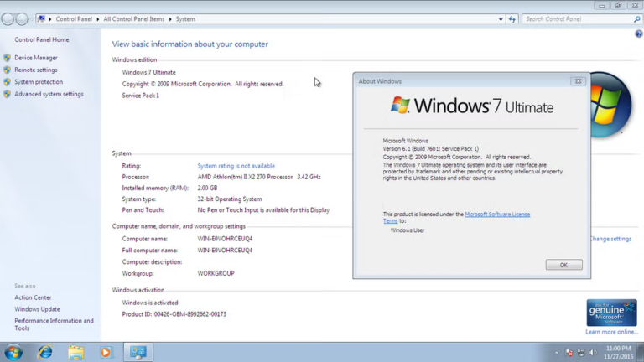Show hidden tray icons arrow
Viewport: 644px width, 362px height.
point(557,353)
